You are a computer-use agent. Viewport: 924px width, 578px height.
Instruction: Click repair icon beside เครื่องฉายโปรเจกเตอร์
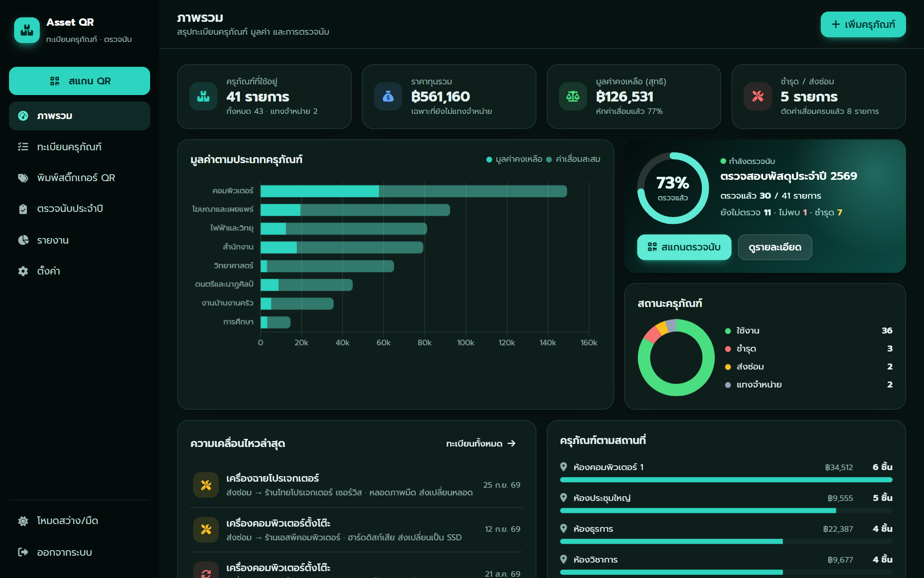(206, 485)
